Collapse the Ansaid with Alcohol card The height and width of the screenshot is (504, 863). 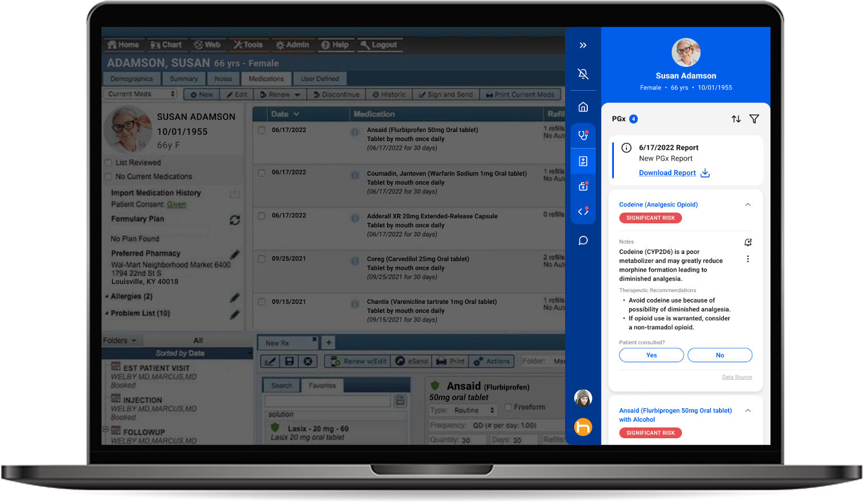748,410
